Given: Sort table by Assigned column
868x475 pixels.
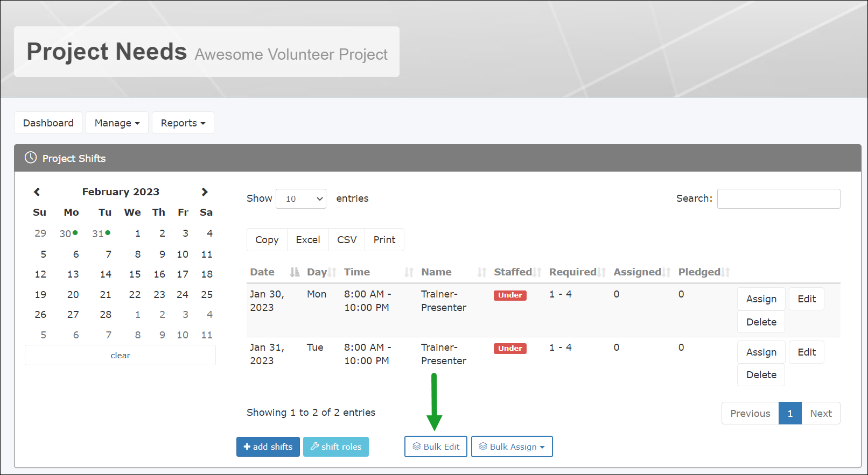Looking at the screenshot, I should (x=642, y=272).
